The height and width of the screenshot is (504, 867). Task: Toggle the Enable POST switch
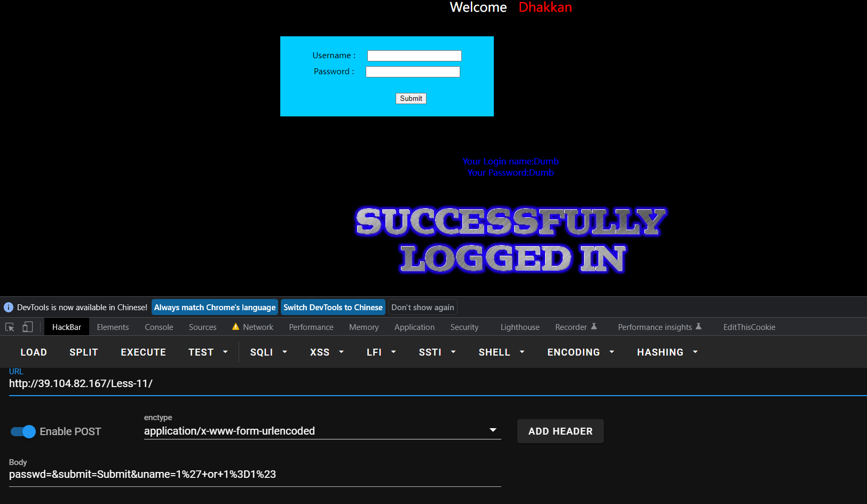(23, 431)
